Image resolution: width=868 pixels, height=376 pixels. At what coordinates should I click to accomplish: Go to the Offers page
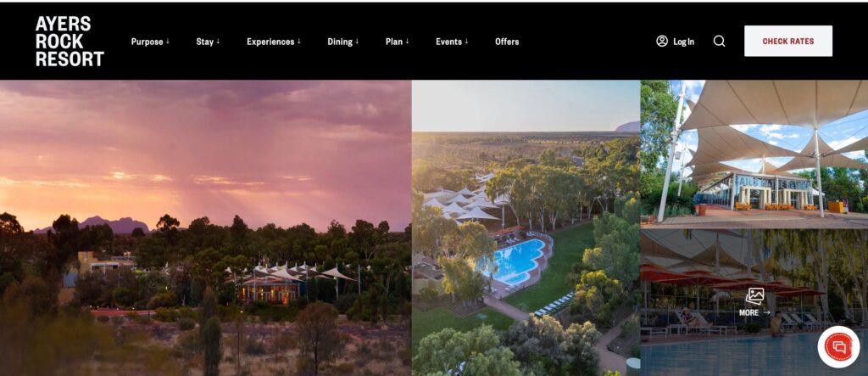(x=507, y=42)
